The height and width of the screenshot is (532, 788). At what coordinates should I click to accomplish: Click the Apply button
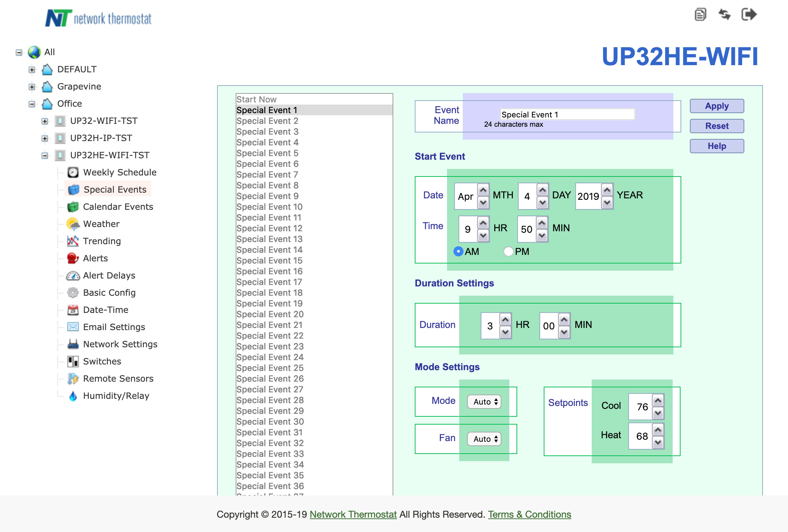point(717,106)
